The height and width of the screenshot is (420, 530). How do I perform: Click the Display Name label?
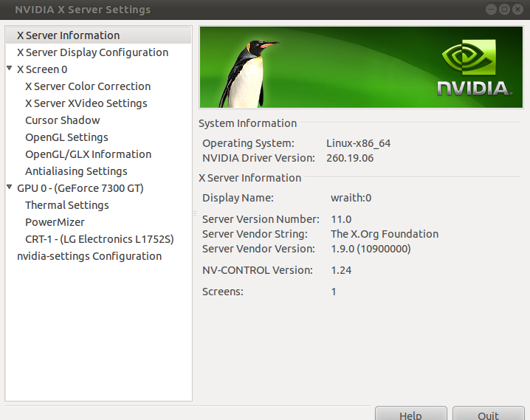coord(238,198)
